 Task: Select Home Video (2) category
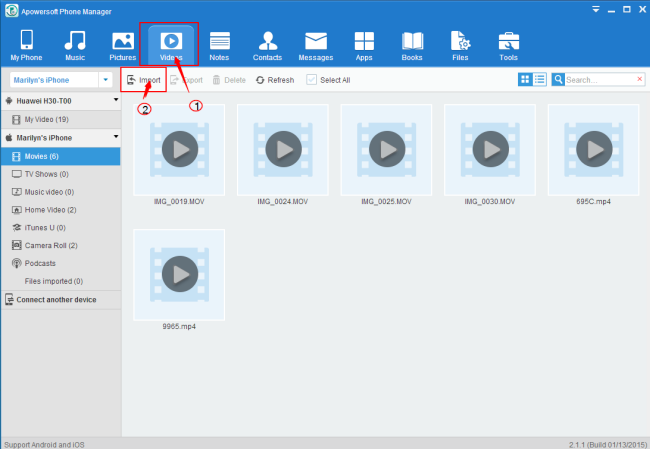(x=61, y=210)
